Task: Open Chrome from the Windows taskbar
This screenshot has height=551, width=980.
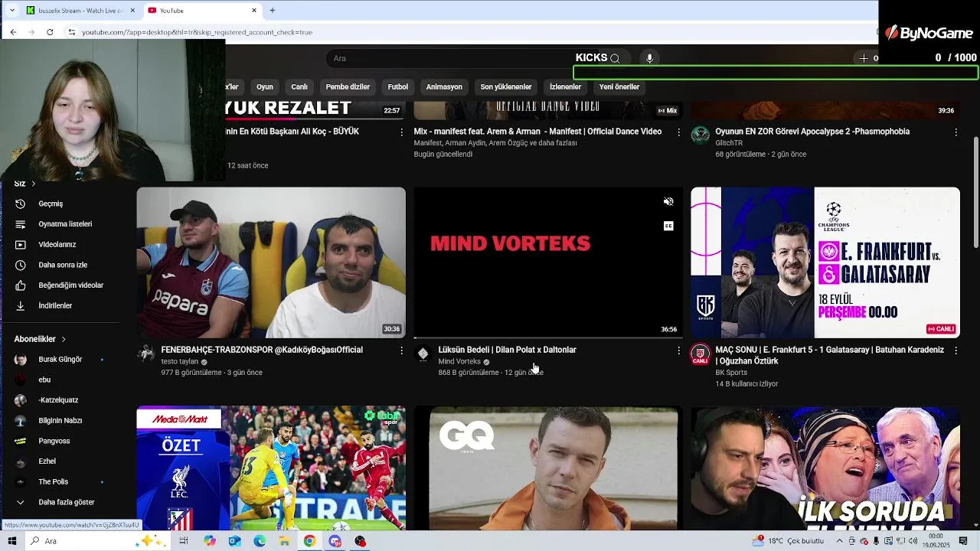Action: click(309, 541)
